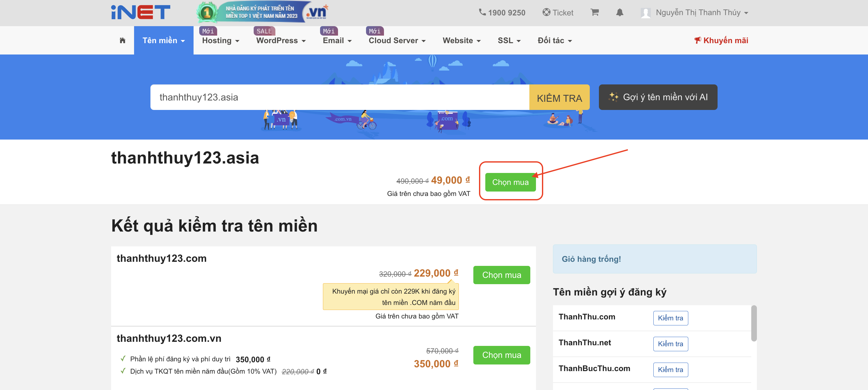
Task: Click Chọn mua for thanhthuy123.asia
Action: [510, 182]
